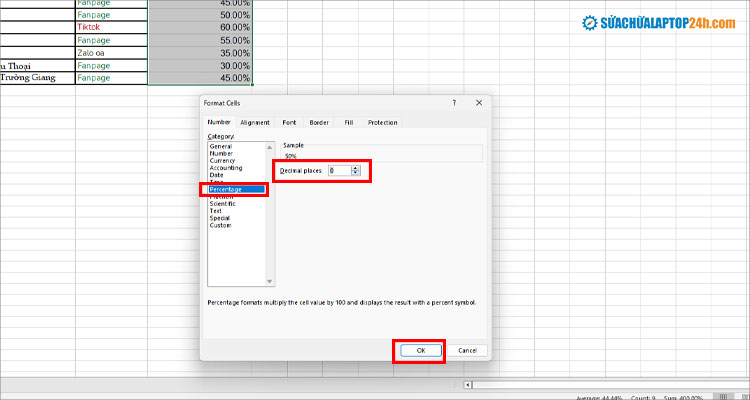Viewport: 750px width, 400px height.
Task: Increase decimal places with the up spinner
Action: [355, 168]
